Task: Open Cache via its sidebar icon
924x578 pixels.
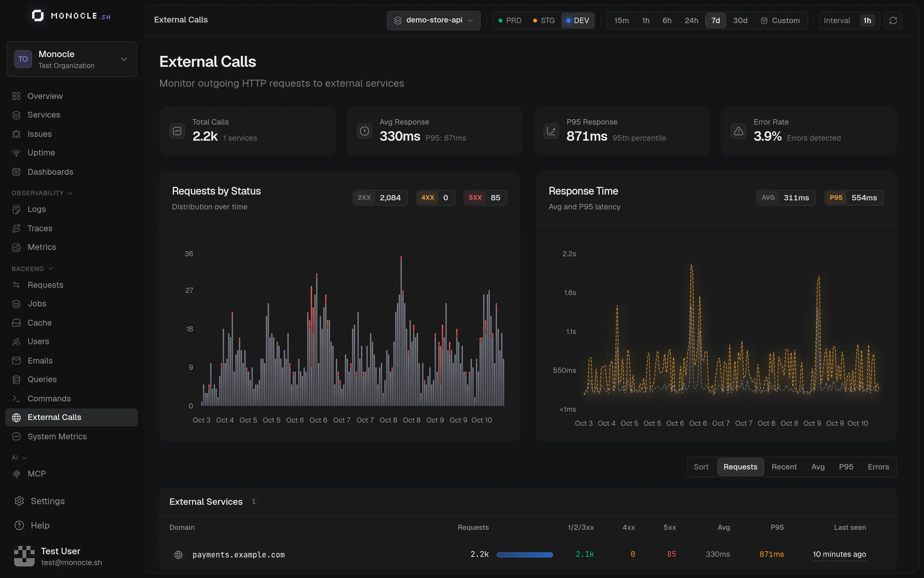Action: [16, 323]
